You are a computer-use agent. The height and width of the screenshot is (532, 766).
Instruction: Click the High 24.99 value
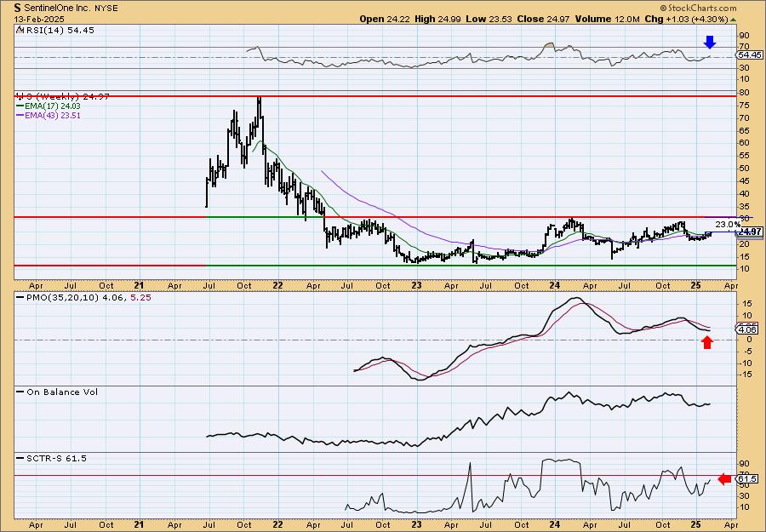[x=438, y=19]
